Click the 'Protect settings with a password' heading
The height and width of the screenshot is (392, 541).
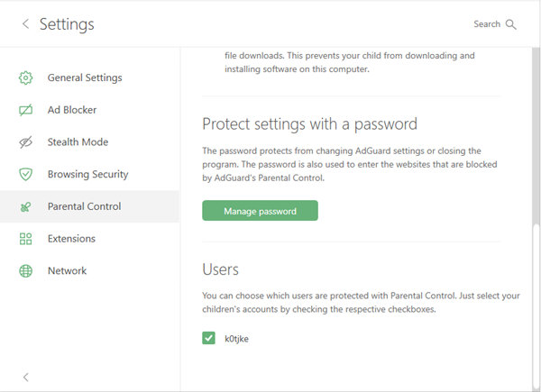[x=309, y=124]
